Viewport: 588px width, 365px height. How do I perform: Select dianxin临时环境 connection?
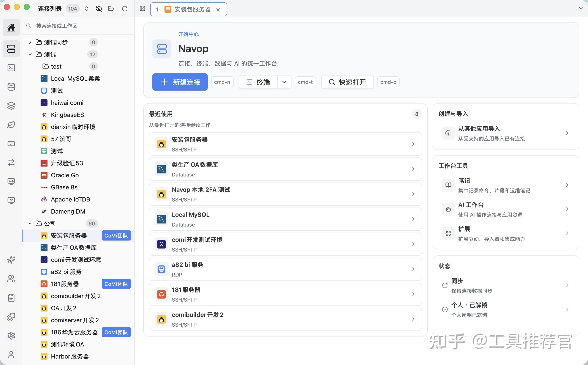pos(79,127)
